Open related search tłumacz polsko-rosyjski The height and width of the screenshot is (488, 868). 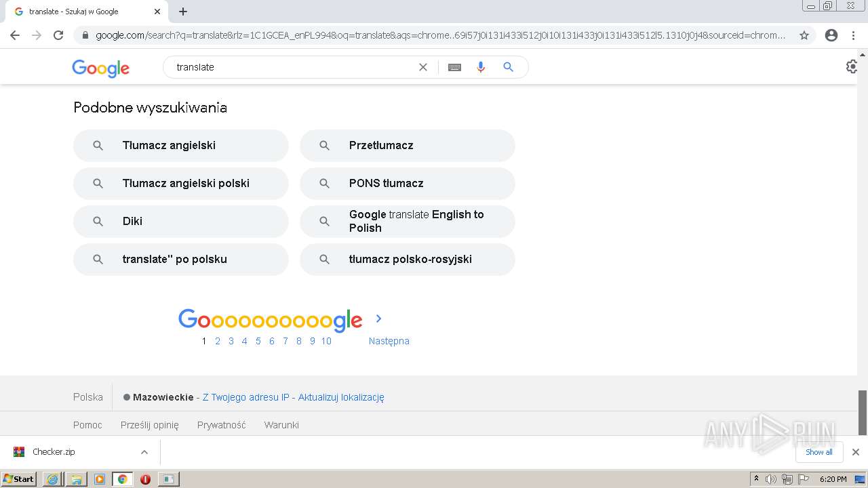[408, 260]
